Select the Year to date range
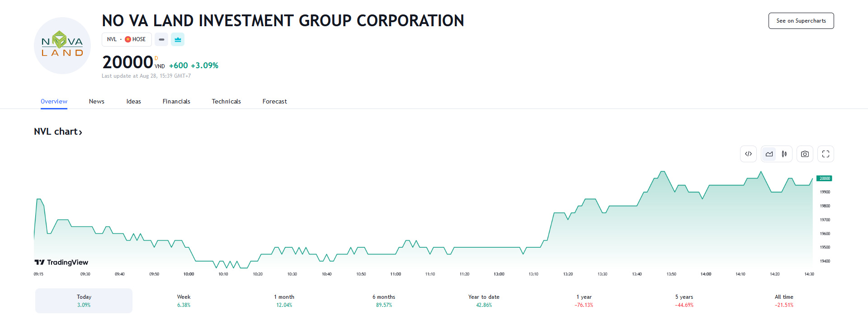Image resolution: width=868 pixels, height=334 pixels. coord(484,301)
